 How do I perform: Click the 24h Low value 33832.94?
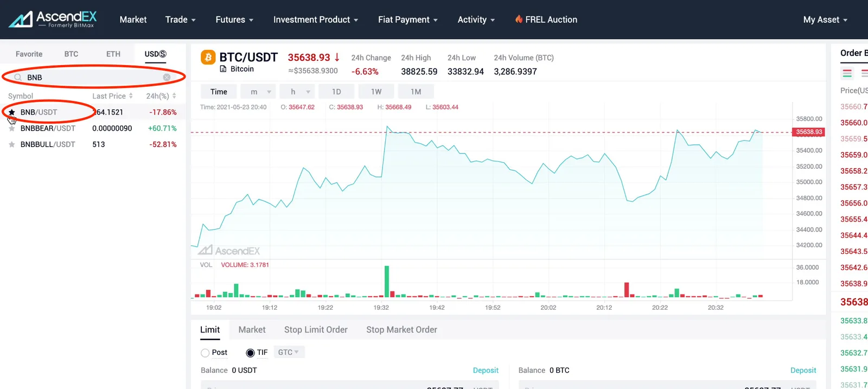tap(465, 72)
